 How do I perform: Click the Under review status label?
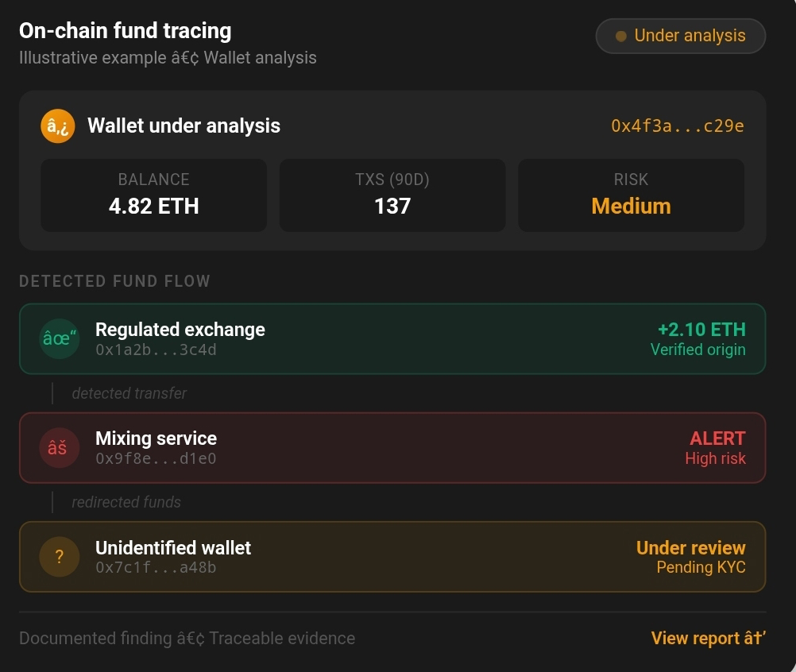point(690,548)
